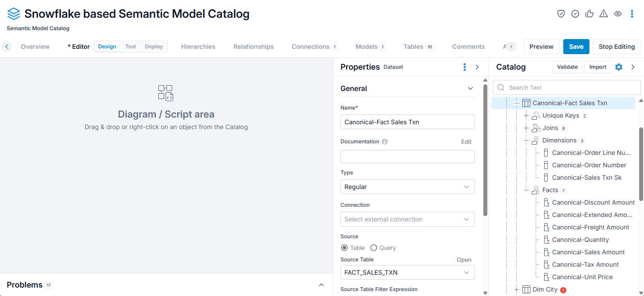The width and height of the screenshot is (644, 296).
Task: Switch to Deploy editor mode
Action: (154, 47)
